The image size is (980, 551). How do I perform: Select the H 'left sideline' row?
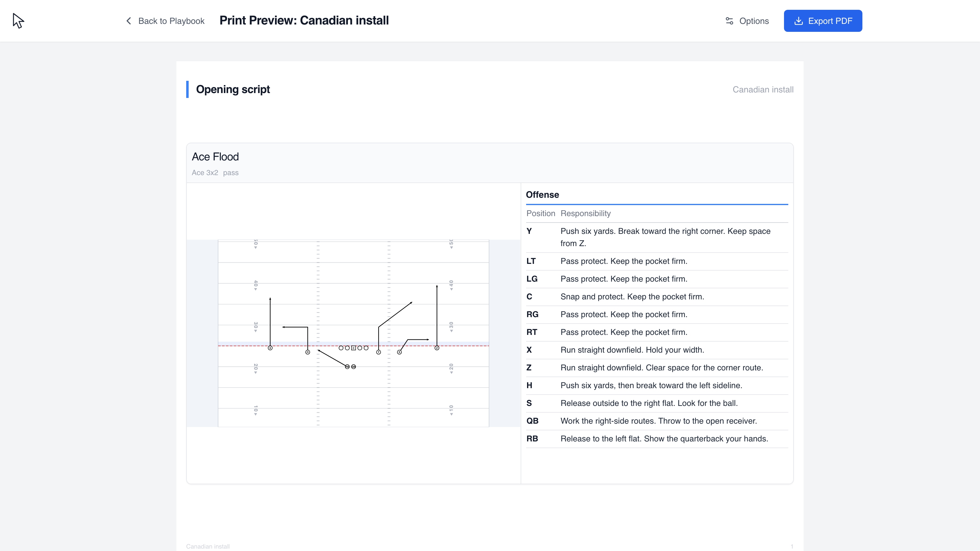657,386
